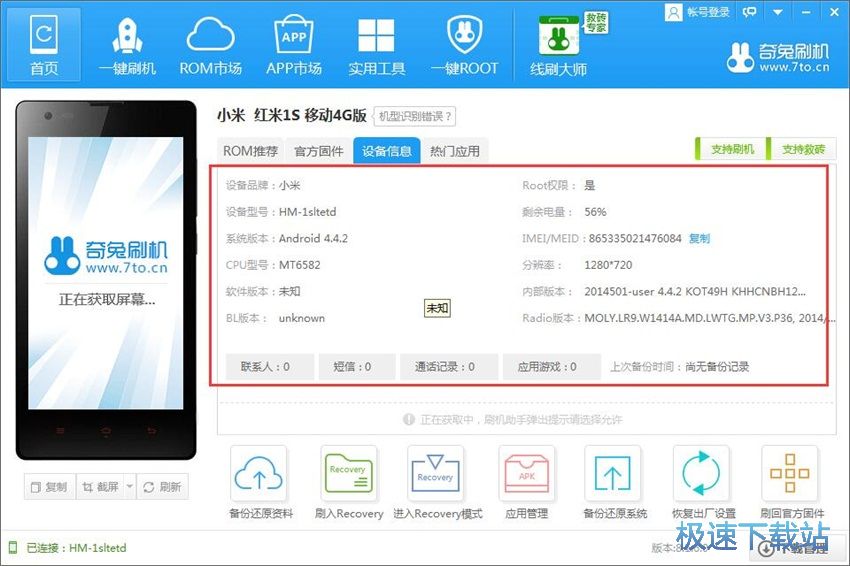Open the feedback message icon
This screenshot has height=566, width=850.
[x=750, y=12]
